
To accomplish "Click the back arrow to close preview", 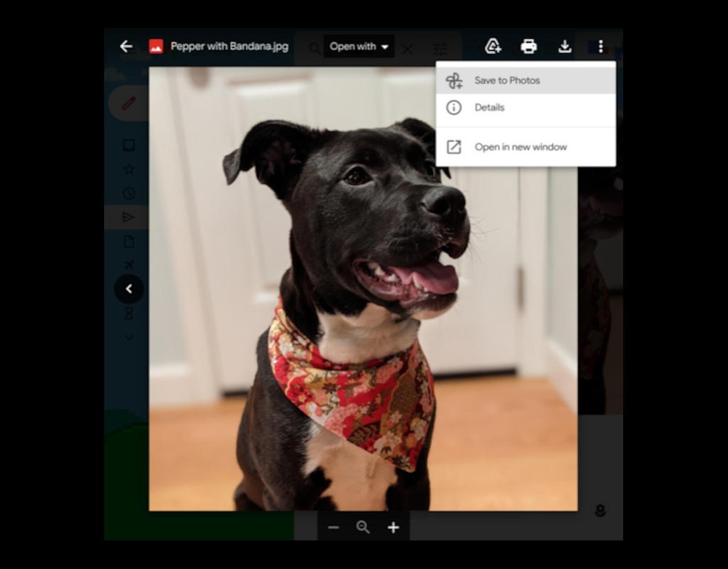I will pyautogui.click(x=126, y=47).
